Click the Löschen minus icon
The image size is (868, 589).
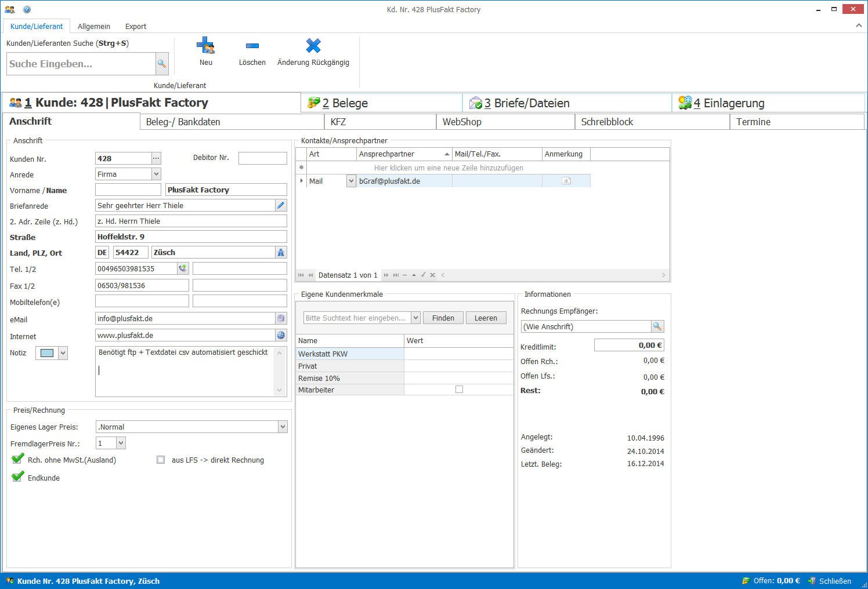[252, 46]
